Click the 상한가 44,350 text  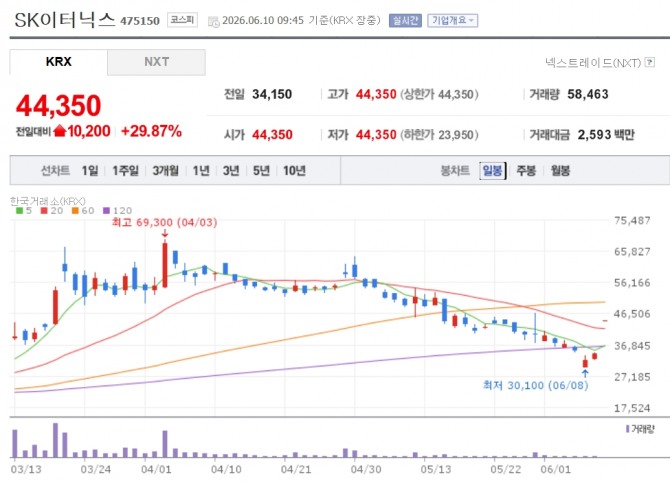click(439, 94)
